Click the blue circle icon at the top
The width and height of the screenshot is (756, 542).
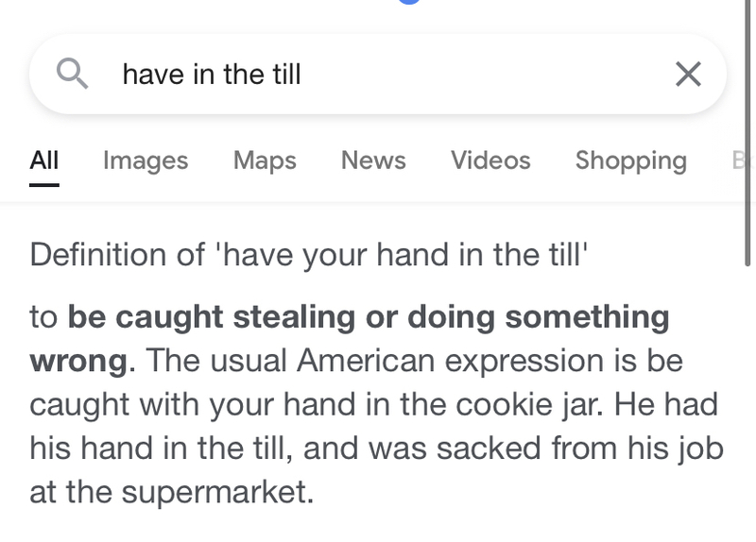point(409,2)
